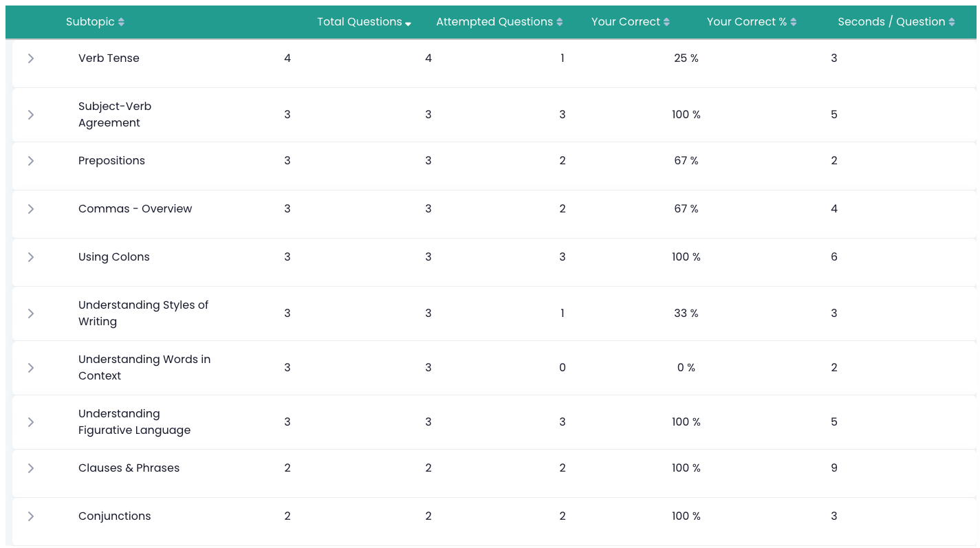This screenshot has height=548, width=980.
Task: Click sort icon beside Subtopic header
Action: 121,22
